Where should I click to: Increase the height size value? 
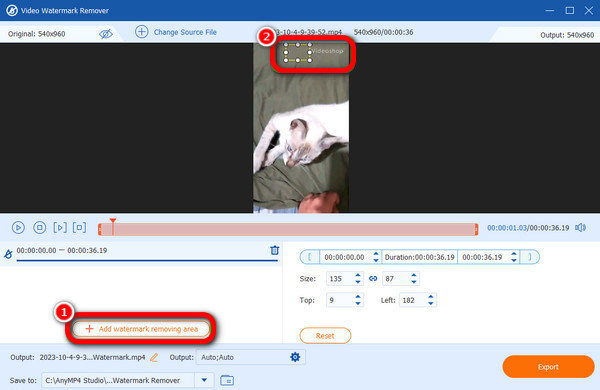[x=414, y=276]
